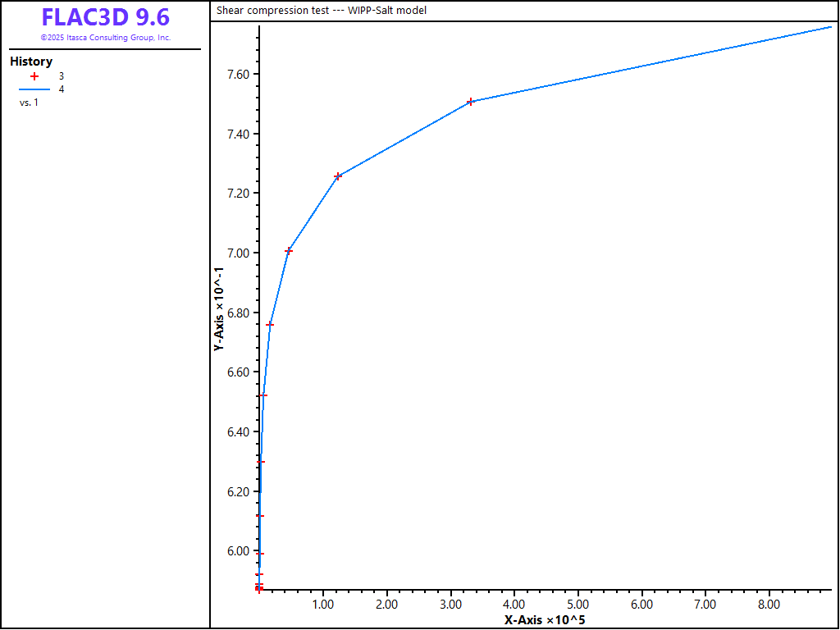Click the 'vs. 1' legend text
Image resolution: width=840 pixels, height=630 pixels.
coord(29,103)
